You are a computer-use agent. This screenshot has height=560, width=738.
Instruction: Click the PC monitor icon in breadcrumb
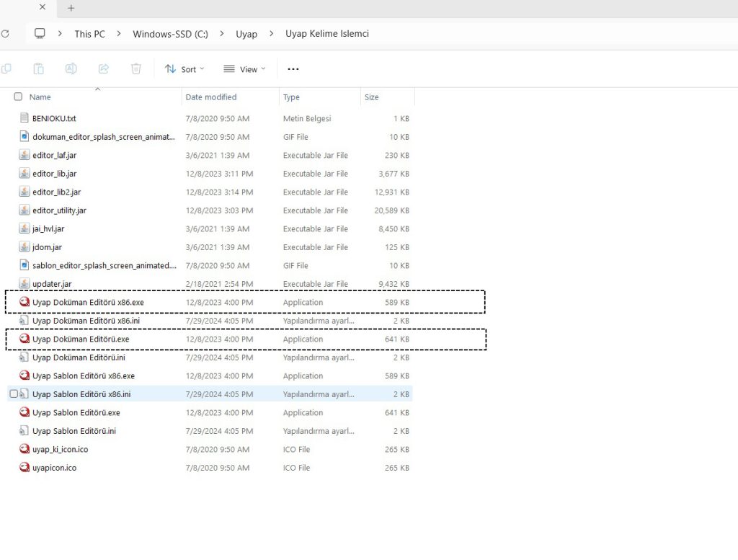[x=40, y=33]
